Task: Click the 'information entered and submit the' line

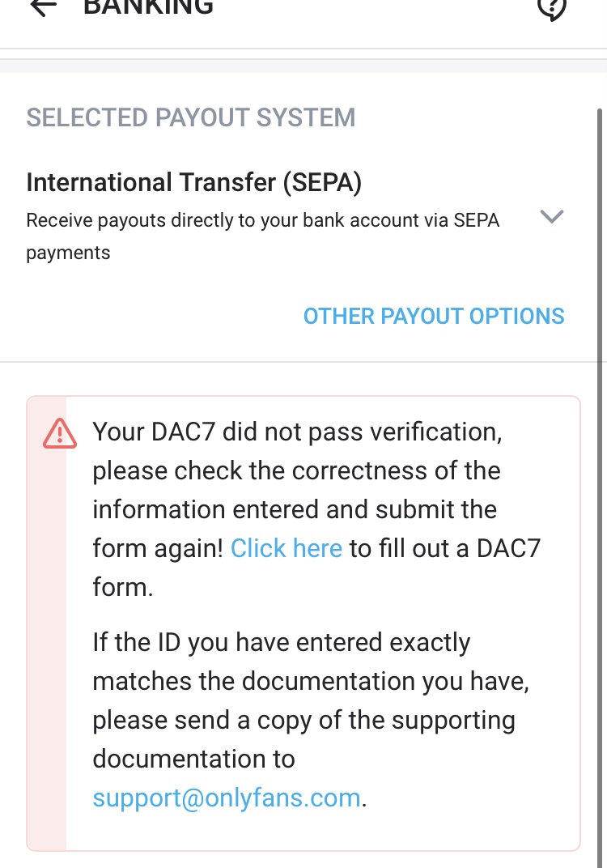Action: 295,509
